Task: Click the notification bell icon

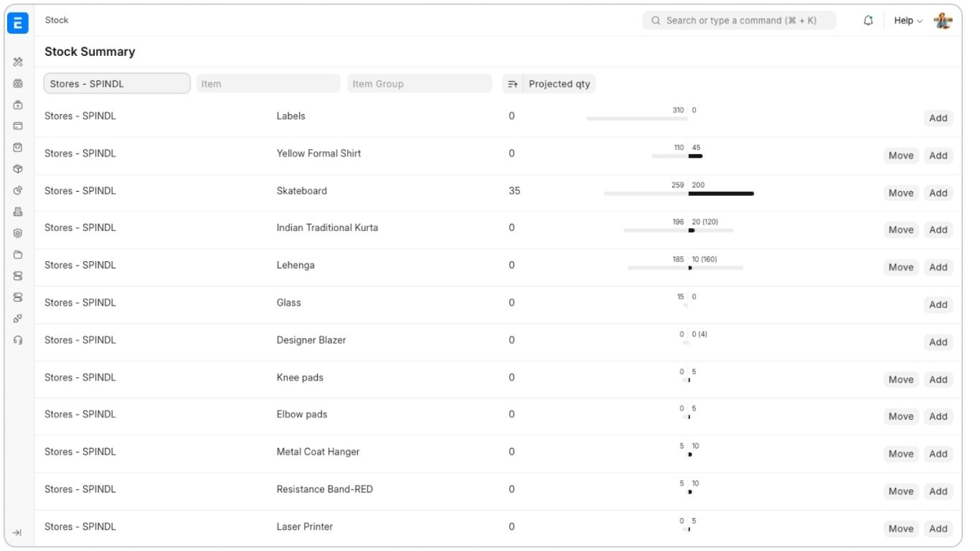Action: (x=867, y=20)
